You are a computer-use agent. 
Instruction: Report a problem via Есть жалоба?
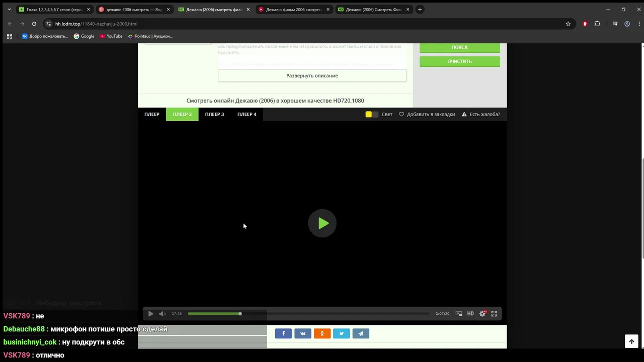(x=481, y=114)
